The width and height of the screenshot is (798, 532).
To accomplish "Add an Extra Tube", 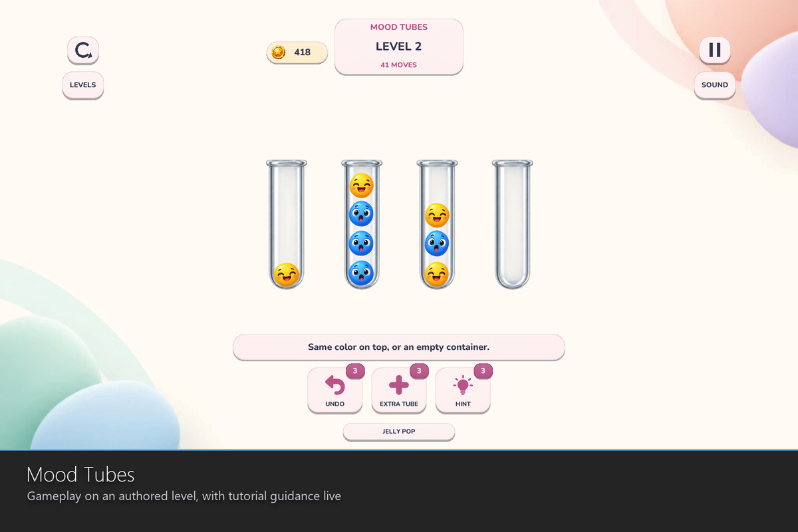I will pos(399,390).
